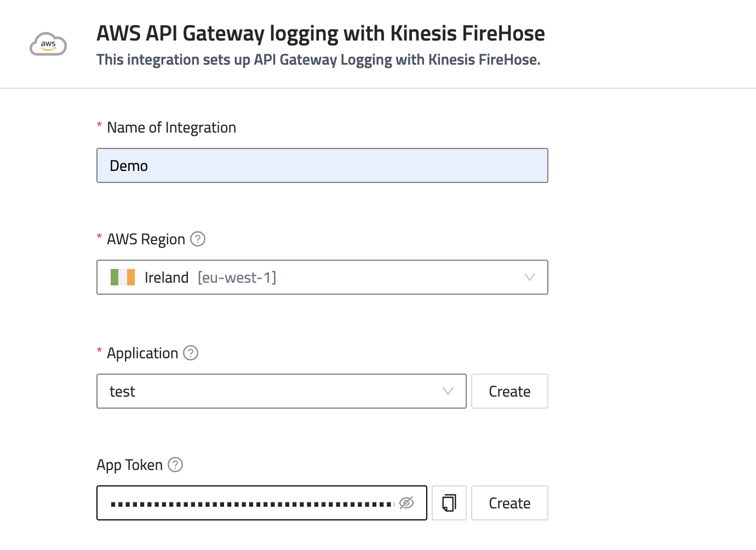756x550 pixels.
Task: Copy the App Token using the copy icon
Action: pos(449,503)
